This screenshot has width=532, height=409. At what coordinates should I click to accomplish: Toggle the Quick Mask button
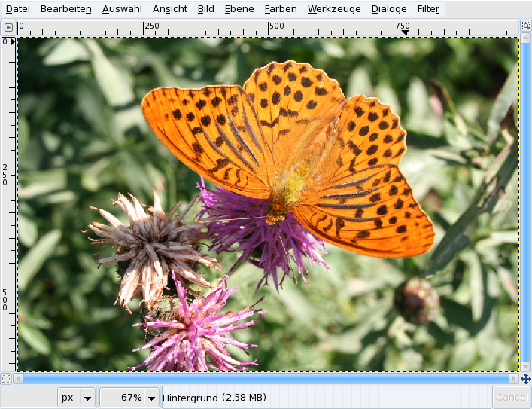(x=7, y=379)
